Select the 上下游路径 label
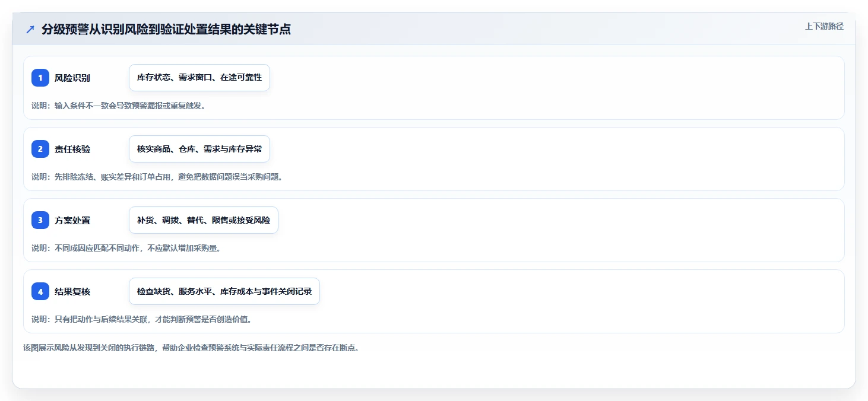868x401 pixels. (824, 26)
